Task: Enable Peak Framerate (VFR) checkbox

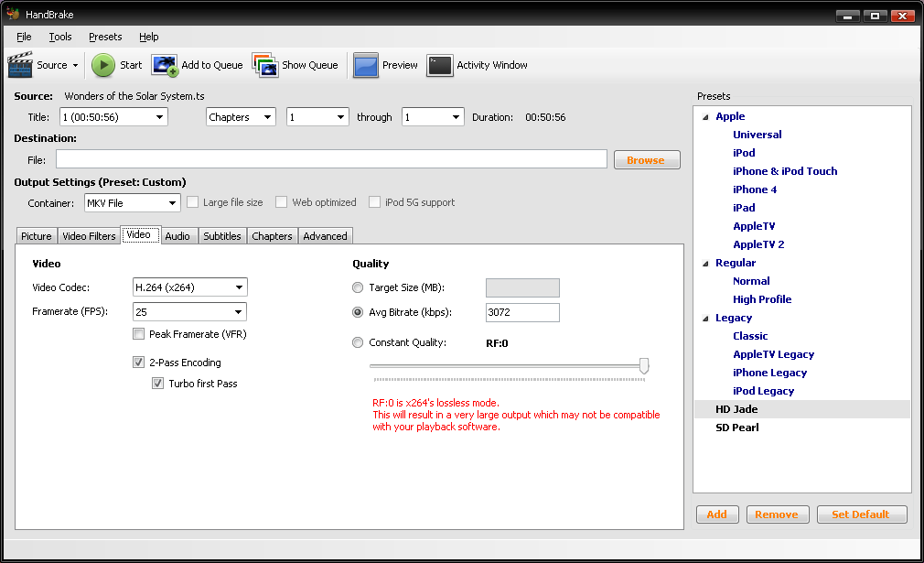Action: coord(138,333)
